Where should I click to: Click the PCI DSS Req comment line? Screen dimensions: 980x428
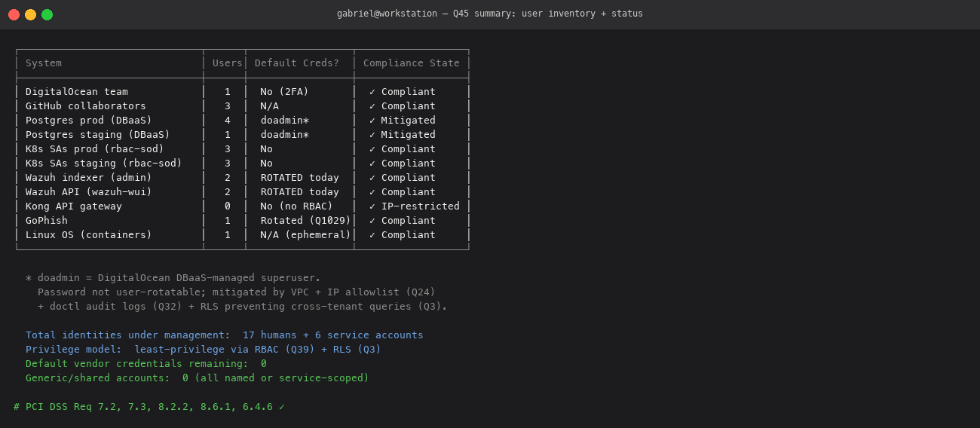click(x=149, y=407)
